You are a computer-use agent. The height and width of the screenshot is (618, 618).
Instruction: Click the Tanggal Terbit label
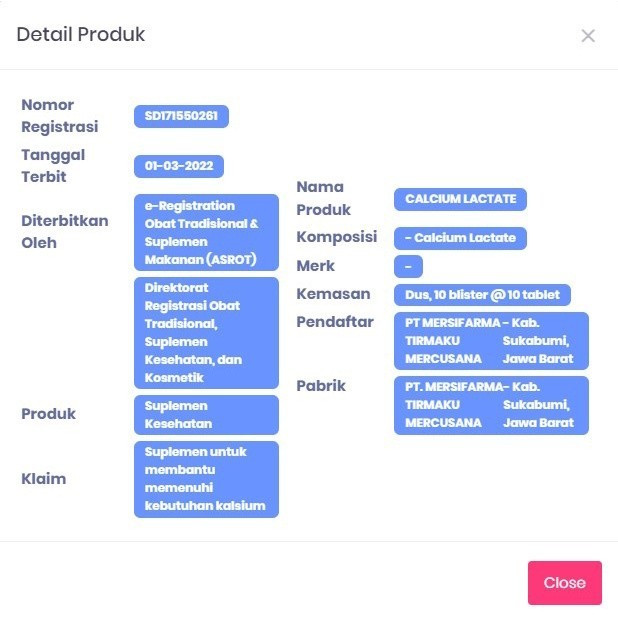click(x=53, y=166)
